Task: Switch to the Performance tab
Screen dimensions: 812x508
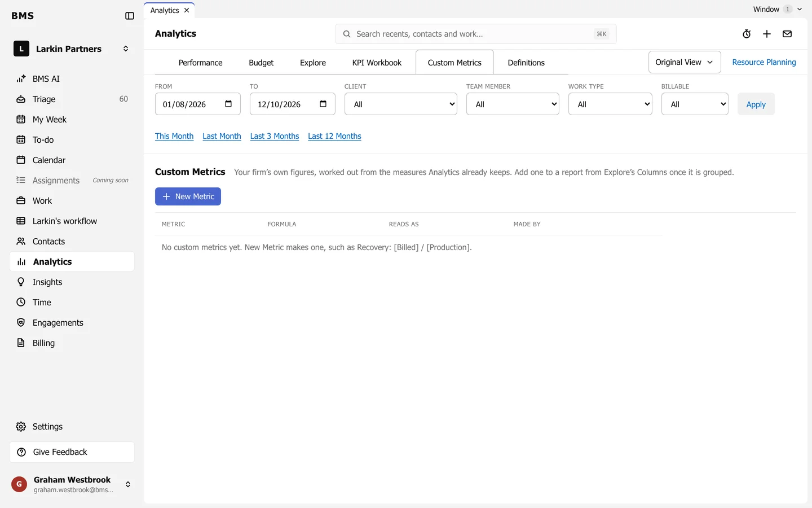Action: 201,63
